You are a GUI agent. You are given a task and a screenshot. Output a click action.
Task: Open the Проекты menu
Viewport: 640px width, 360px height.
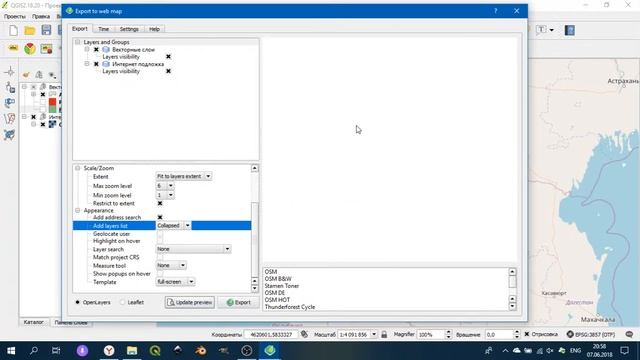pos(15,16)
